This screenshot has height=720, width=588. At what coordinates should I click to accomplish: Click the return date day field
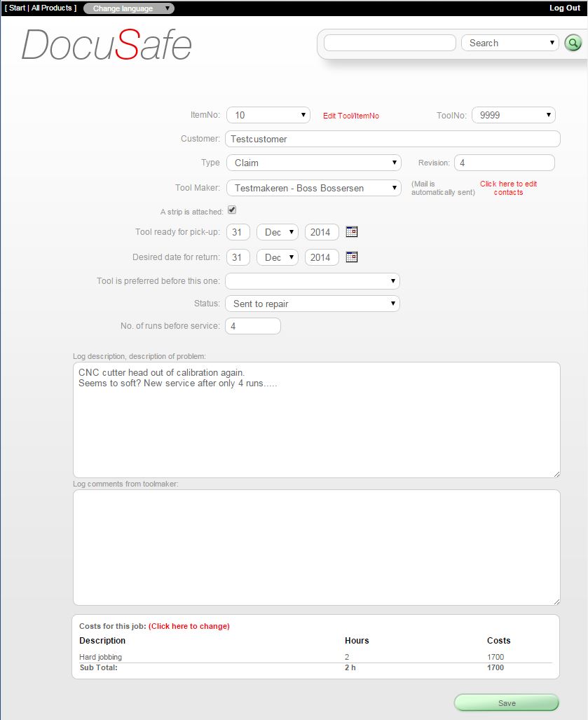(x=238, y=257)
